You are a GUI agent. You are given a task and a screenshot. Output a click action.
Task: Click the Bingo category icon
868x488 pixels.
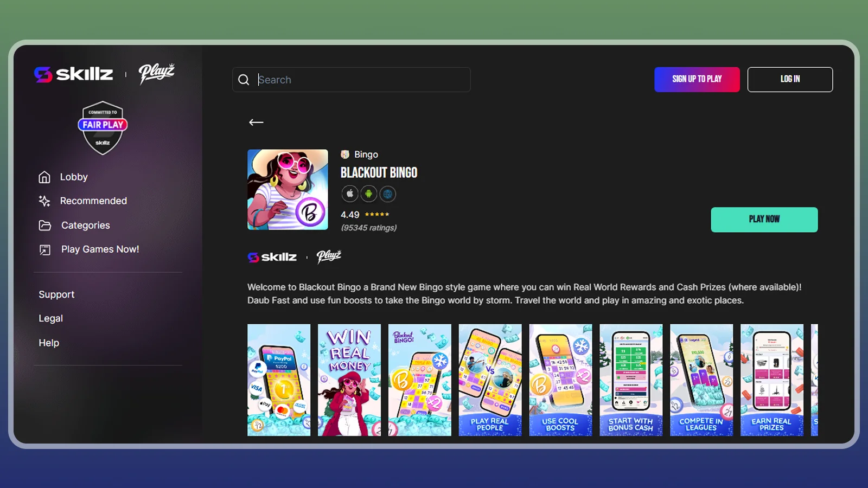point(345,155)
